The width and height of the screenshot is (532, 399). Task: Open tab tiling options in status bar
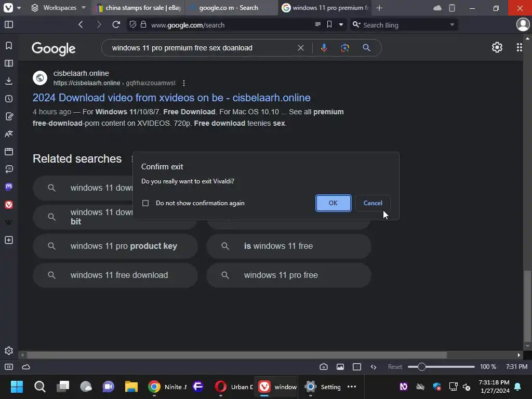pos(357,367)
